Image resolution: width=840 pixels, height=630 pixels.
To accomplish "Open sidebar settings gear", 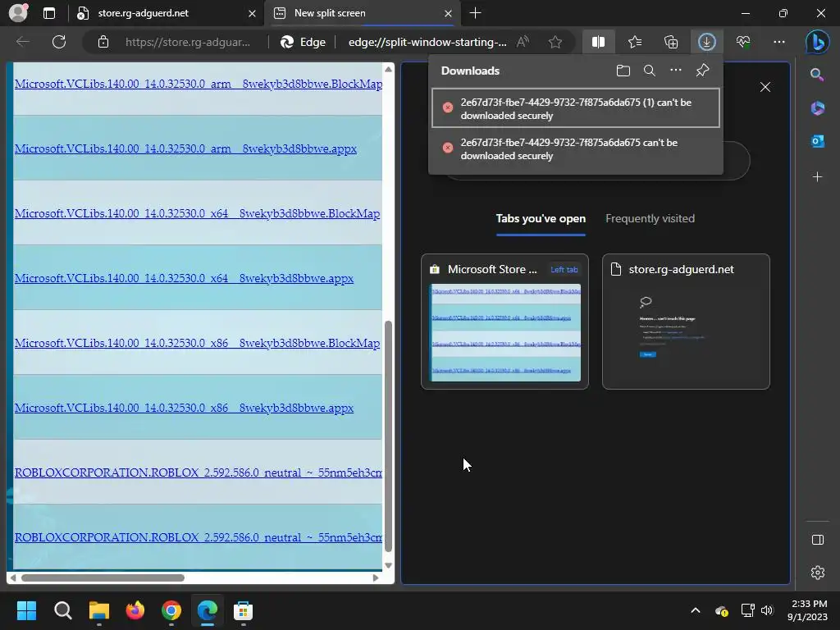I will click(818, 573).
